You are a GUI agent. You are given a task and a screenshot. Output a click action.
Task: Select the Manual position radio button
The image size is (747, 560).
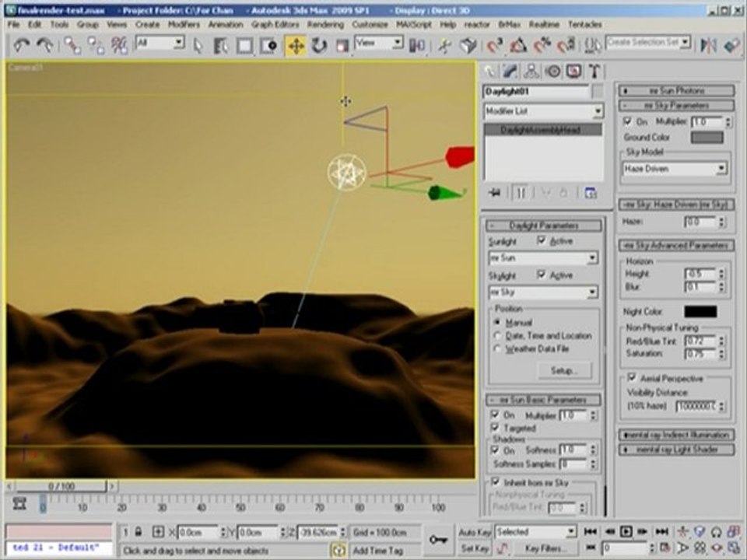pos(497,322)
